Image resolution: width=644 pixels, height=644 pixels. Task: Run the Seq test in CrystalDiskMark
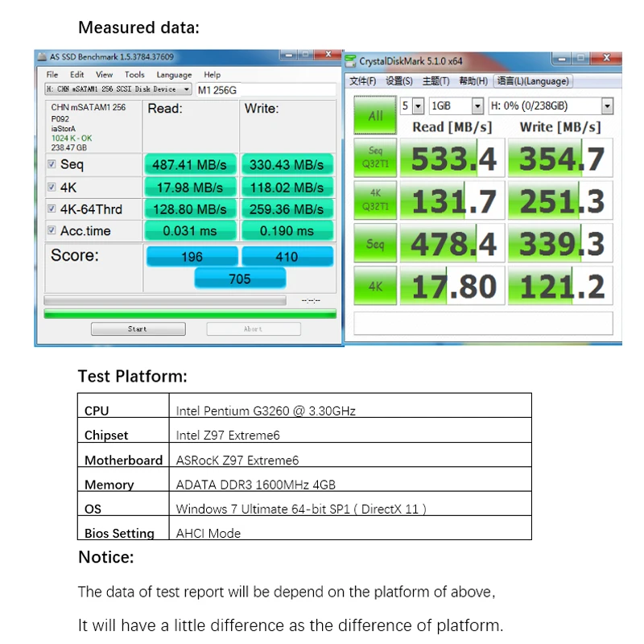point(375,243)
